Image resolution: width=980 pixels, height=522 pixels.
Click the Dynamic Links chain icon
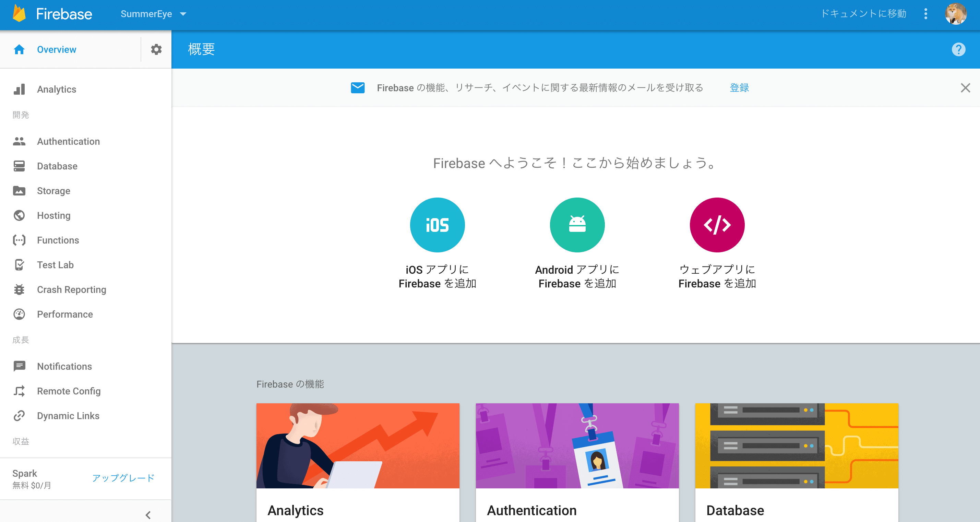coord(19,416)
